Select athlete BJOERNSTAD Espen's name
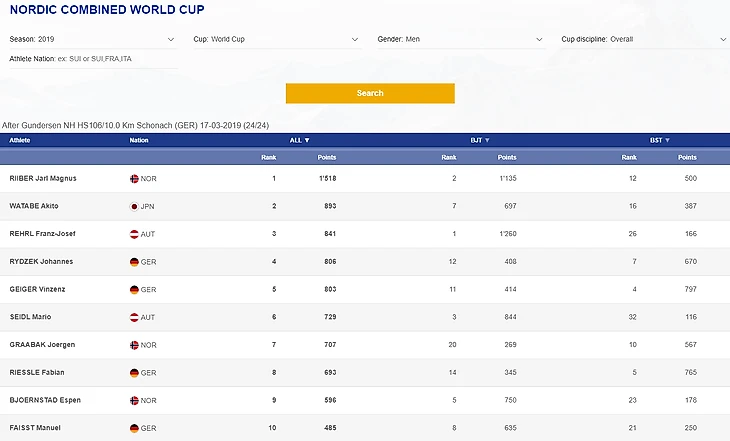Viewport: 730px width, 441px height. coord(43,400)
